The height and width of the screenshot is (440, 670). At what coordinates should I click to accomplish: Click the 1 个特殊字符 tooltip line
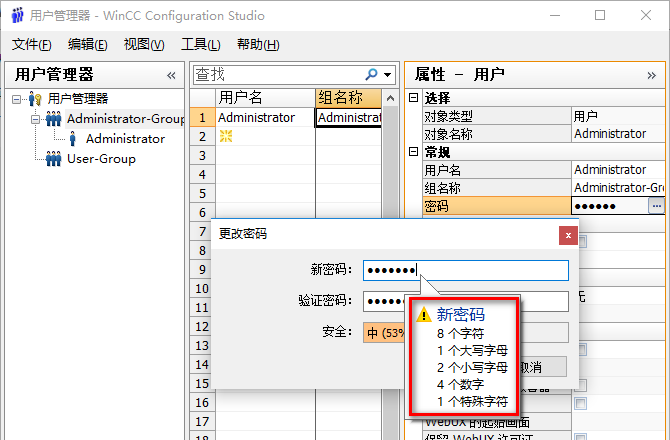472,402
